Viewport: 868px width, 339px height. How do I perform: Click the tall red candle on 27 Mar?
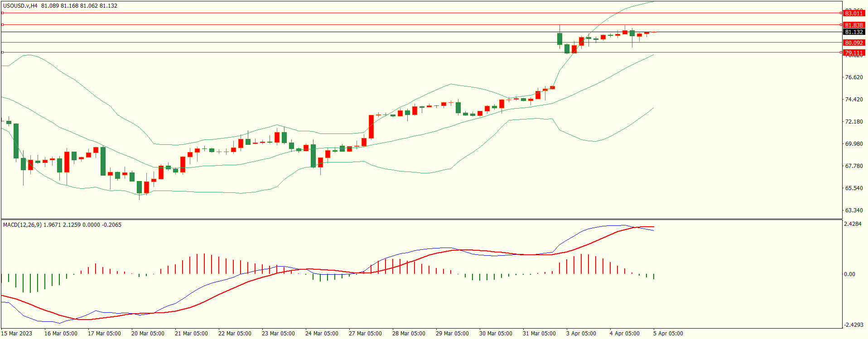(x=371, y=127)
